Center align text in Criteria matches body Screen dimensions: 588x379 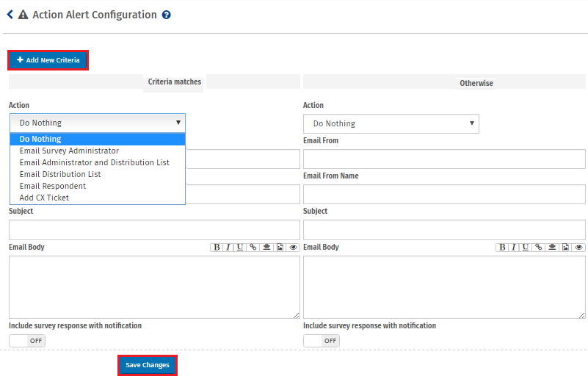click(266, 247)
